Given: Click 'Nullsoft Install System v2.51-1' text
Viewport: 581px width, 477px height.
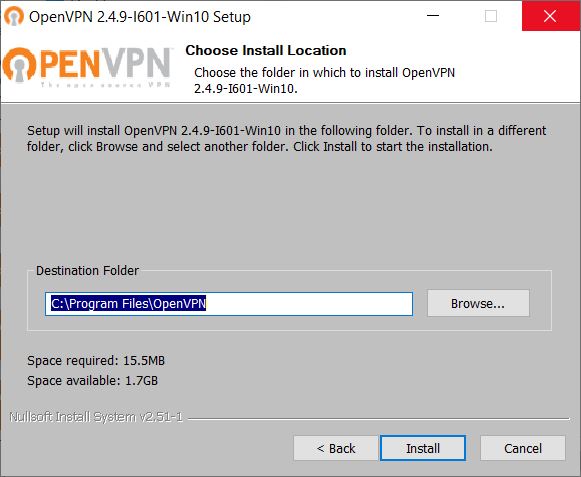Looking at the screenshot, I should 96,417.
